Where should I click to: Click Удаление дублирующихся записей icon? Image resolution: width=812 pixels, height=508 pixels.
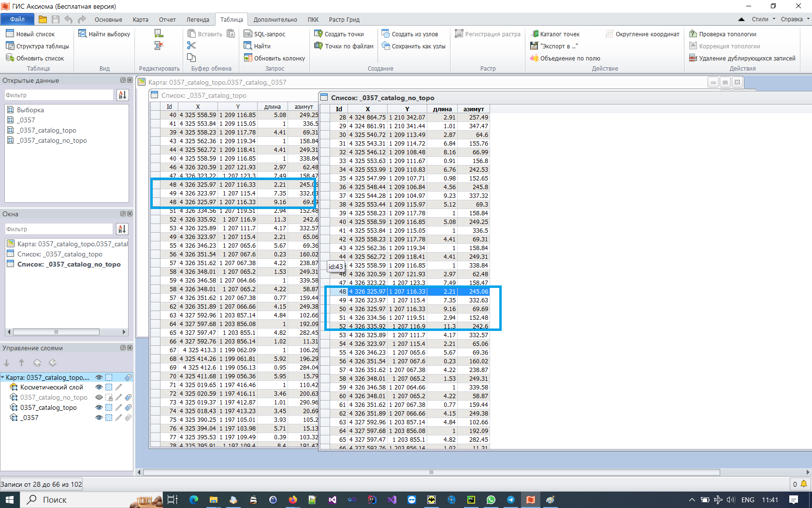pos(693,58)
